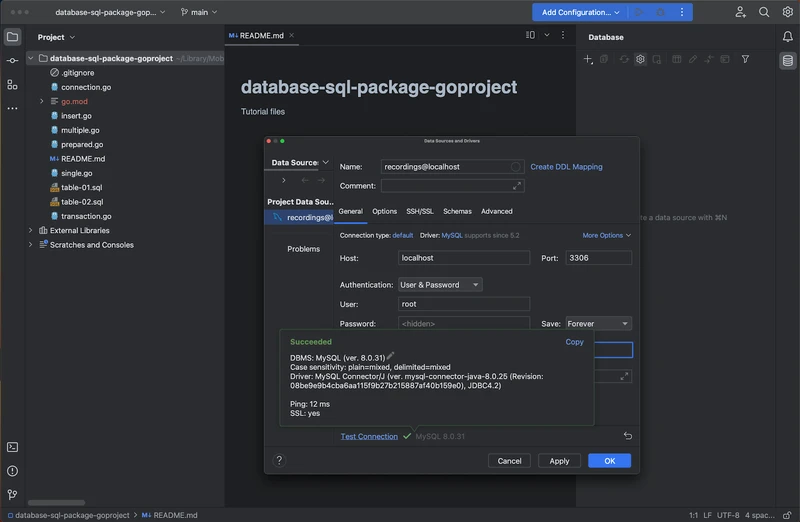Screen dimensions: 800x522
Task: Expand the go.mod tree node
Action: click(x=42, y=101)
